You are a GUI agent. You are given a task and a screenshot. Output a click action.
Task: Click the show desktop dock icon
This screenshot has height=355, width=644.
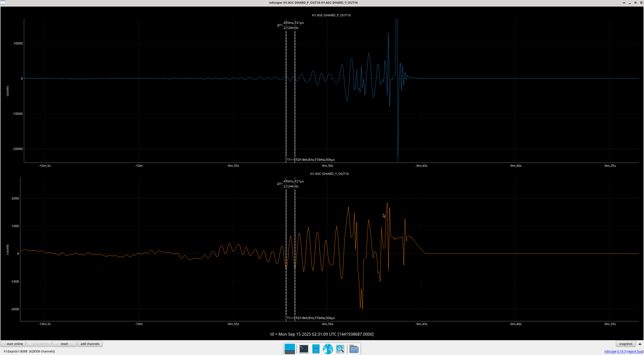[290, 349]
